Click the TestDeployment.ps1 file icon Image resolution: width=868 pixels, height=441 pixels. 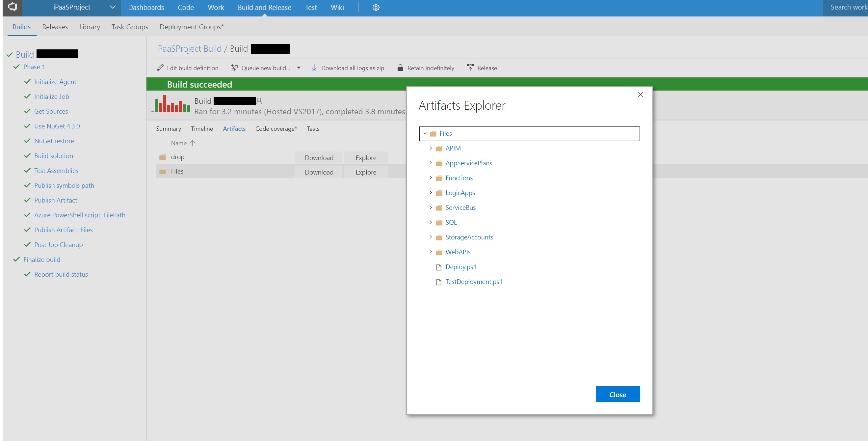click(x=438, y=282)
